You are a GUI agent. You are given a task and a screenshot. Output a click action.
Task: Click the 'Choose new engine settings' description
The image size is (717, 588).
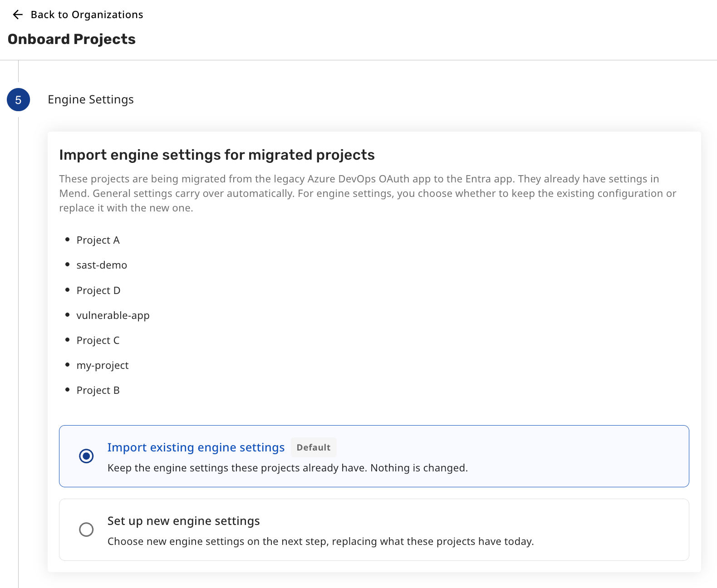pos(321,541)
